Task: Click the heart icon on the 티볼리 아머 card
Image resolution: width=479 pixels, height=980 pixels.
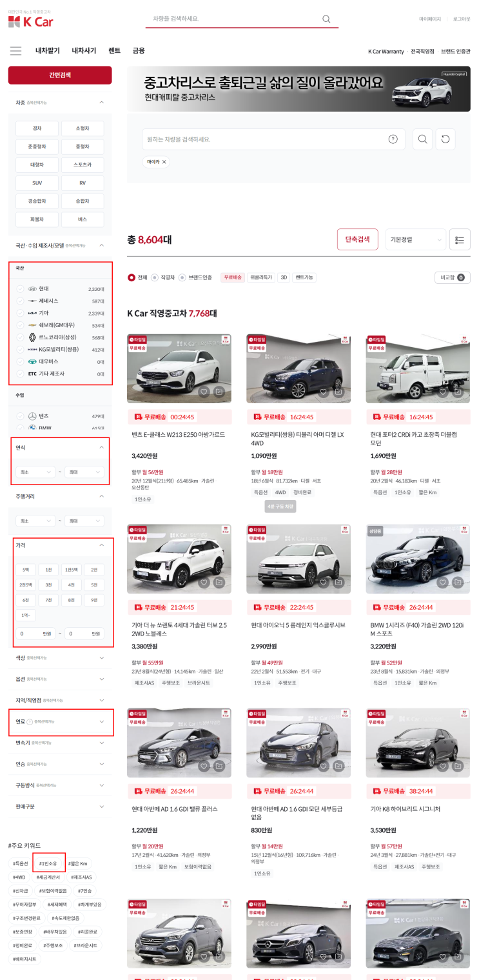Action: click(323, 392)
